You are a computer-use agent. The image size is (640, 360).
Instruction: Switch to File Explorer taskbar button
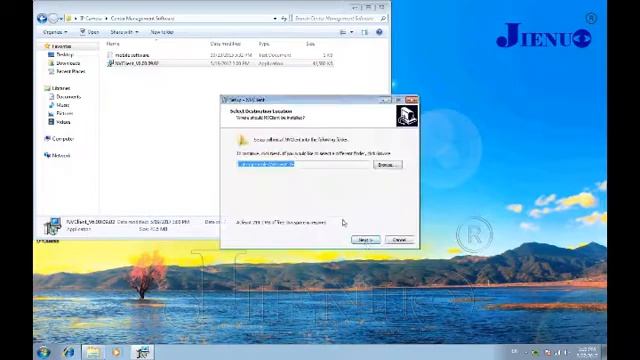point(93,352)
